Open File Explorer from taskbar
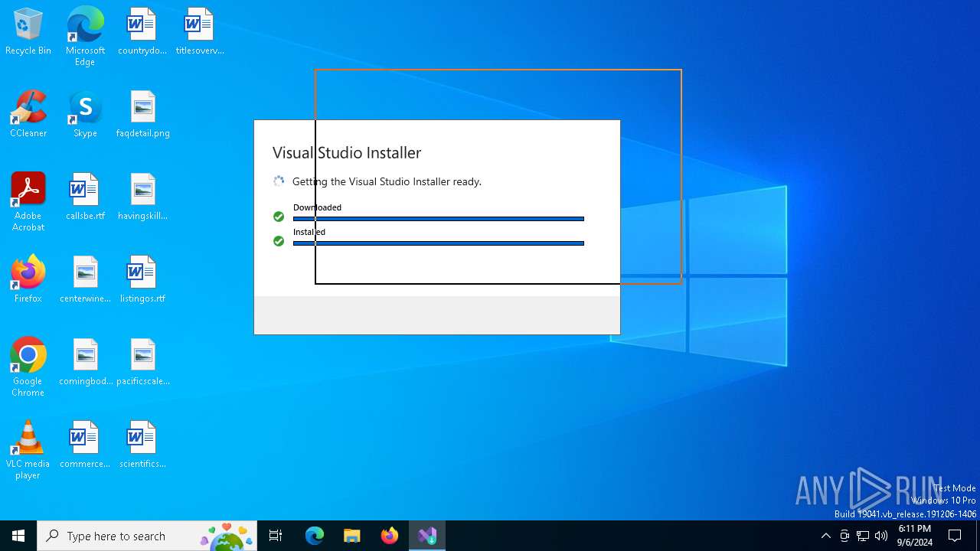The image size is (980, 551). pyautogui.click(x=351, y=536)
